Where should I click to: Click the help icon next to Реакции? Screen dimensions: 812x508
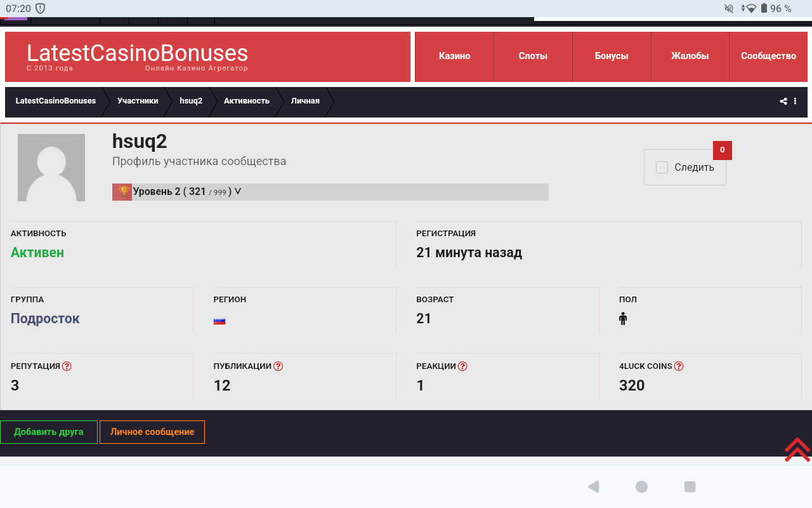coord(462,366)
